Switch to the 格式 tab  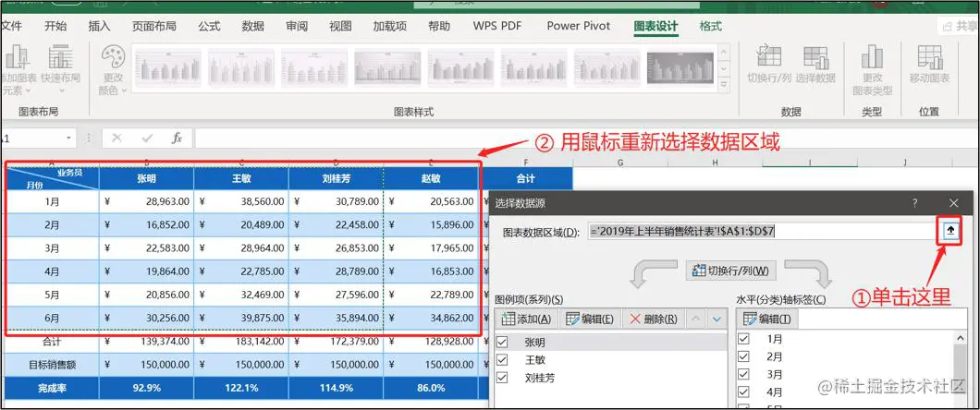tap(711, 26)
